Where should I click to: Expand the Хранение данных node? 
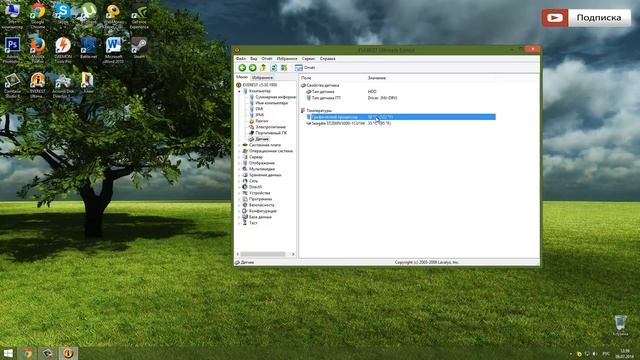(x=239, y=175)
